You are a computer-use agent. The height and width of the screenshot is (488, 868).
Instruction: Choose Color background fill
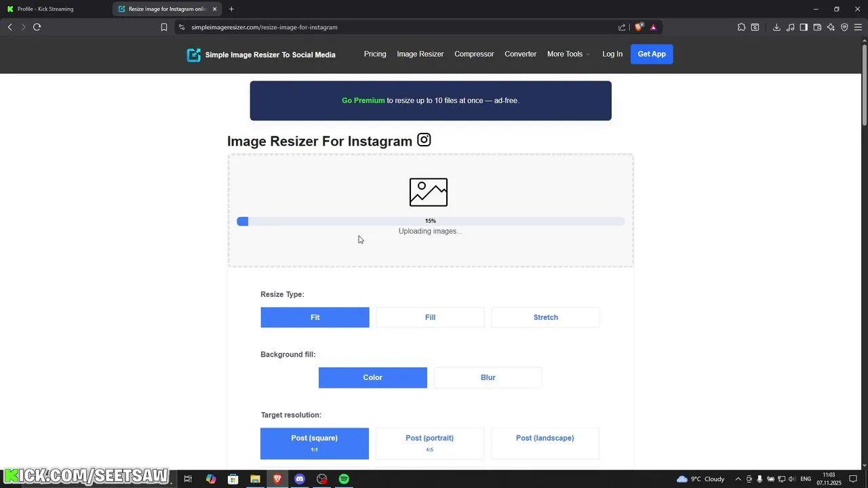coord(373,378)
